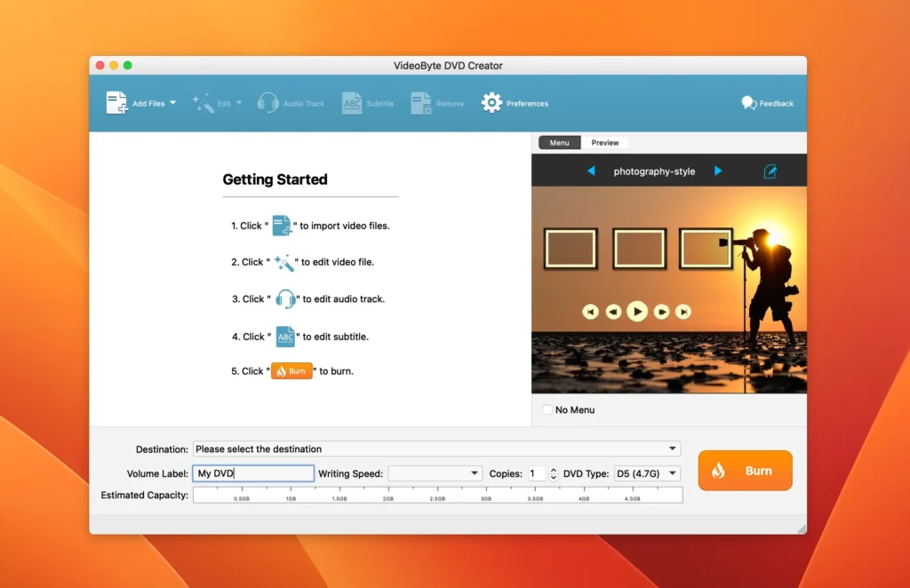Image resolution: width=910 pixels, height=588 pixels.
Task: Click the play button in menu preview
Action: [x=637, y=312]
